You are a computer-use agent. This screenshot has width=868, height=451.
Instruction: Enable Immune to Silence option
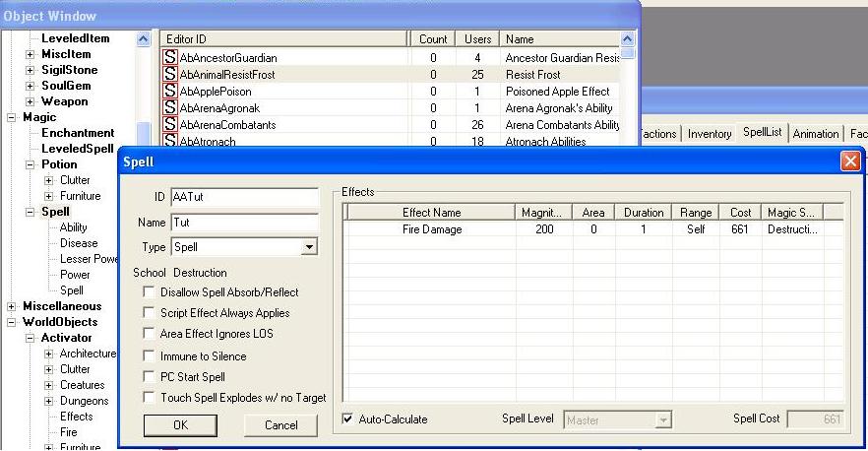pos(149,355)
